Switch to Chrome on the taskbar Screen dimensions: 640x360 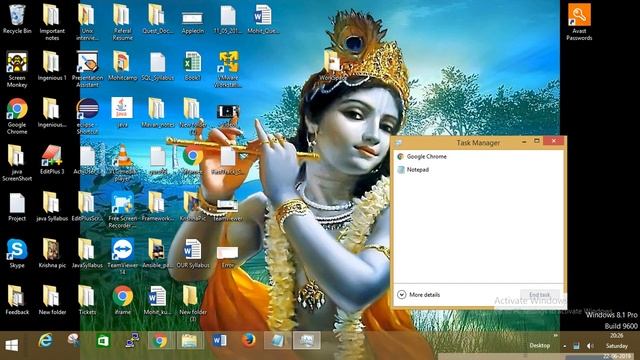160,341
